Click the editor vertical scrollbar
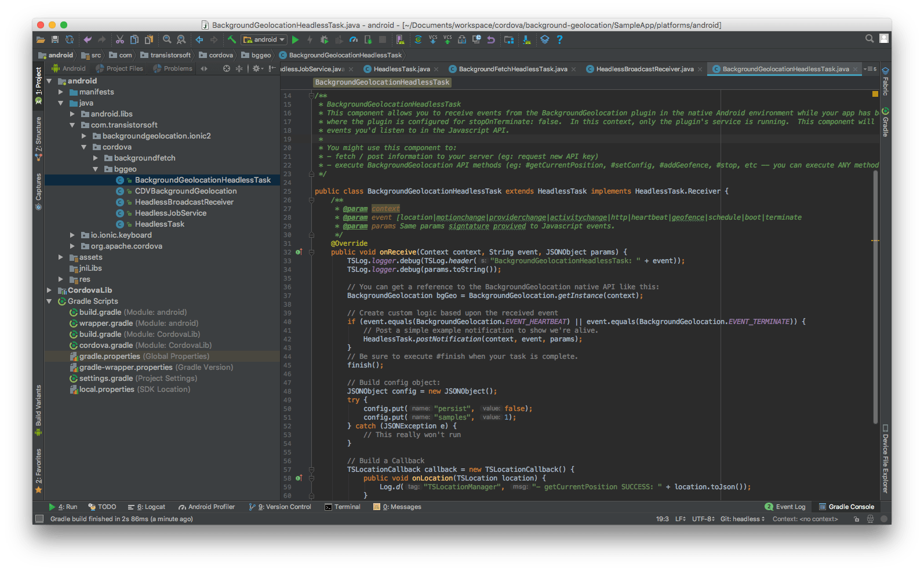 (x=875, y=297)
